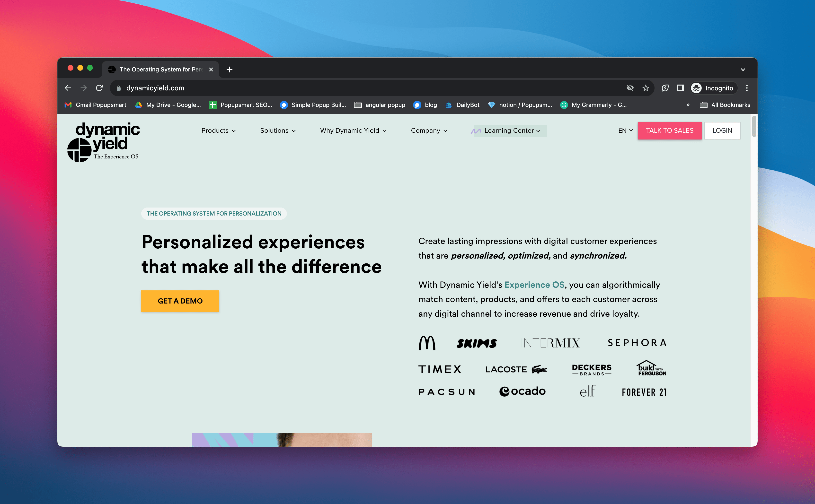
Task: Click the GET A DEMO button
Action: pos(180,301)
